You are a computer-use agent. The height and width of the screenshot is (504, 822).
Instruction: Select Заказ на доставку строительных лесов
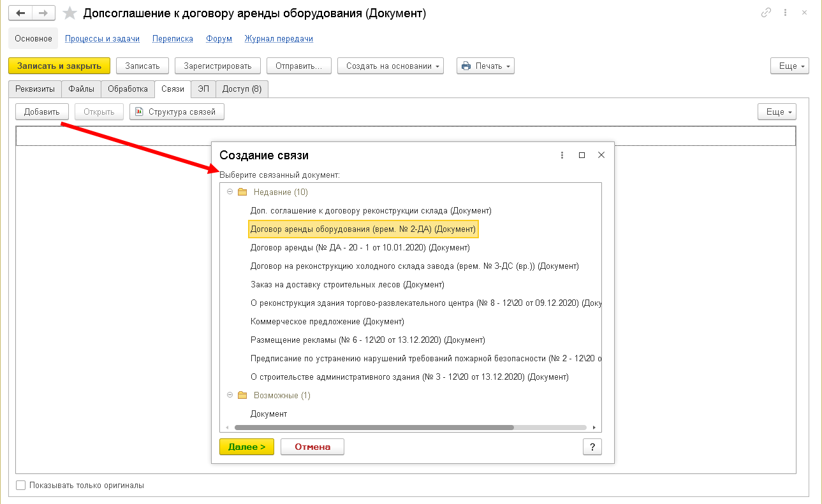pos(348,284)
